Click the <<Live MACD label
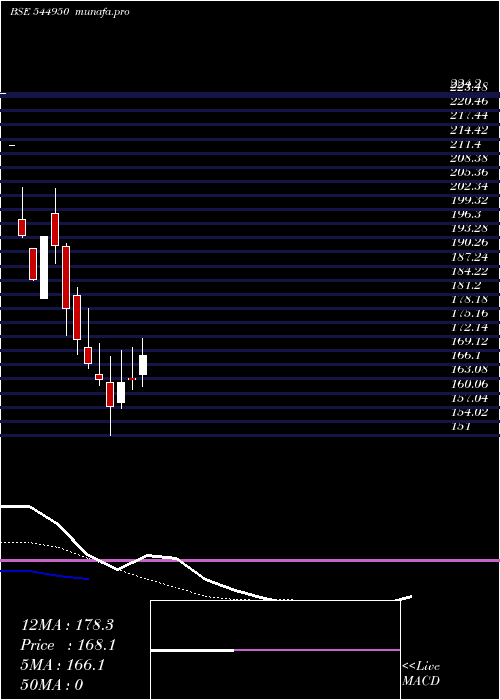 point(421,674)
